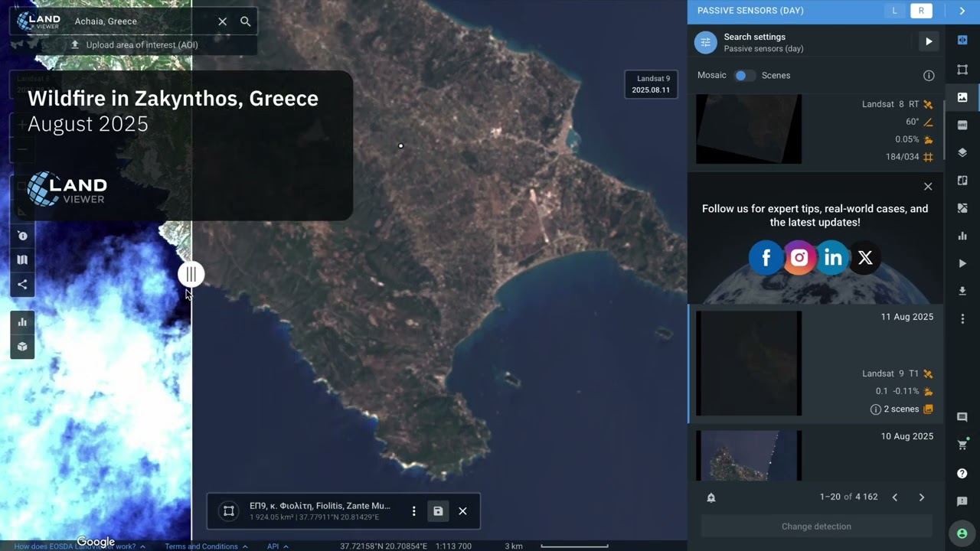
Task: Clear the Achaia, Greece search text
Action: [x=222, y=21]
